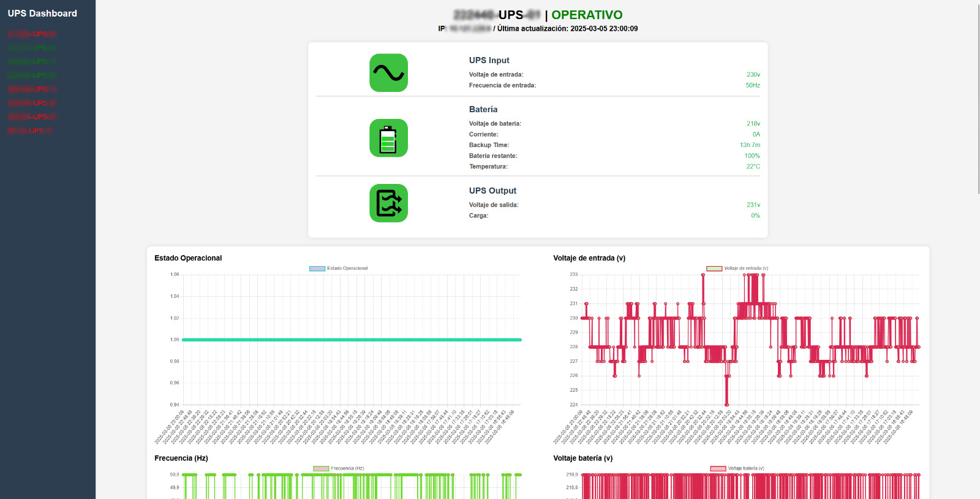The width and height of the screenshot is (980, 499).
Task: Toggle the Estado Operacional legend item
Action: point(339,269)
